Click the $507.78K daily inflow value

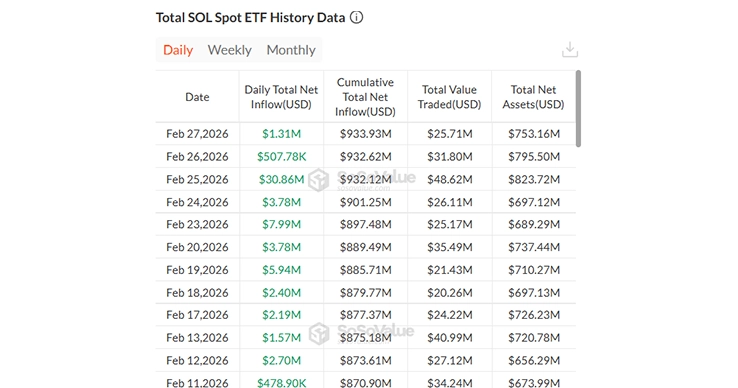[x=281, y=156]
